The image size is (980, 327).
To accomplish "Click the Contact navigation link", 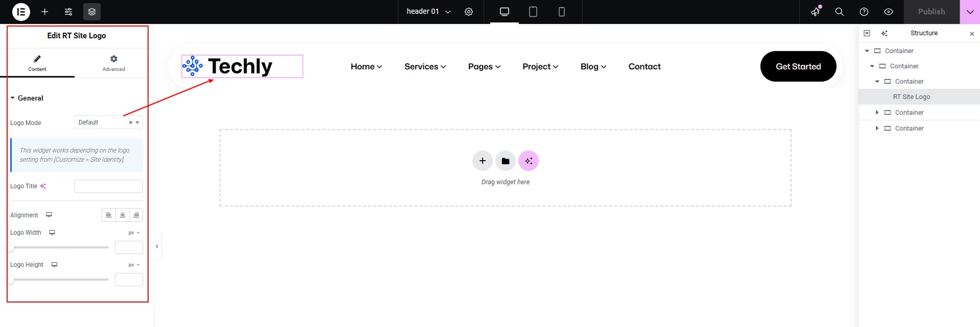I will (644, 66).
